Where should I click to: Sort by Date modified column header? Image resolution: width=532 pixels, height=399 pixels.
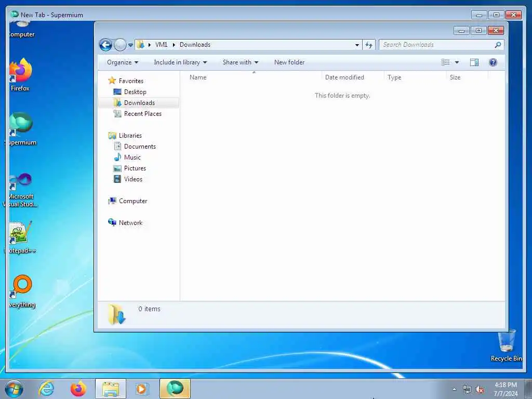click(353, 77)
